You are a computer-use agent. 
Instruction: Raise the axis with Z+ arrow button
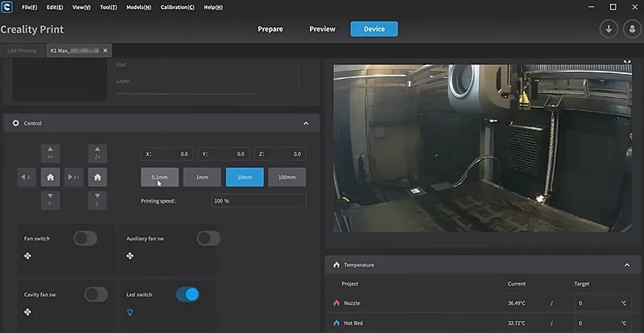(x=97, y=153)
